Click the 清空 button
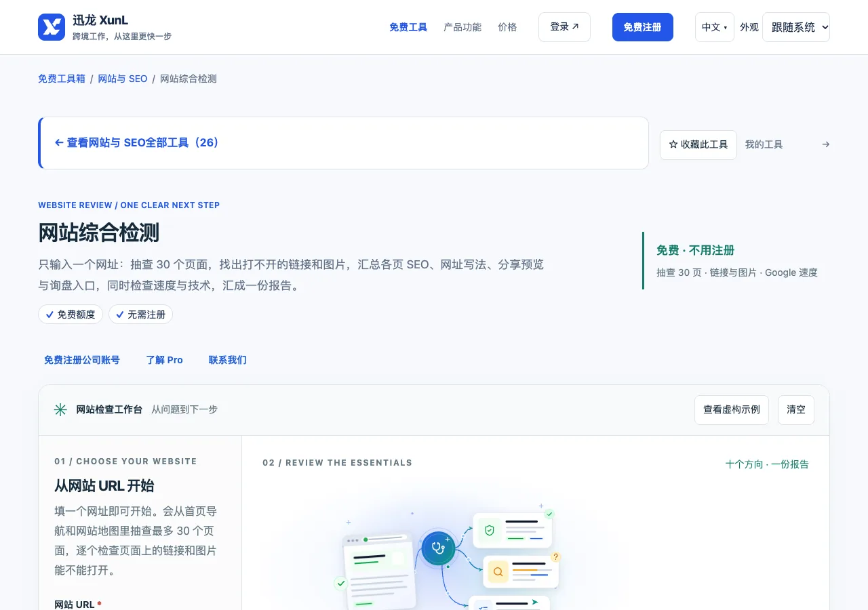Viewport: 868px width, 610px height. [796, 410]
